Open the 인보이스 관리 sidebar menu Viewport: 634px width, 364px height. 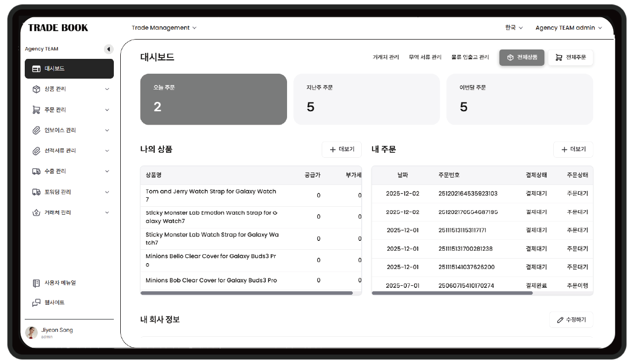[69, 130]
